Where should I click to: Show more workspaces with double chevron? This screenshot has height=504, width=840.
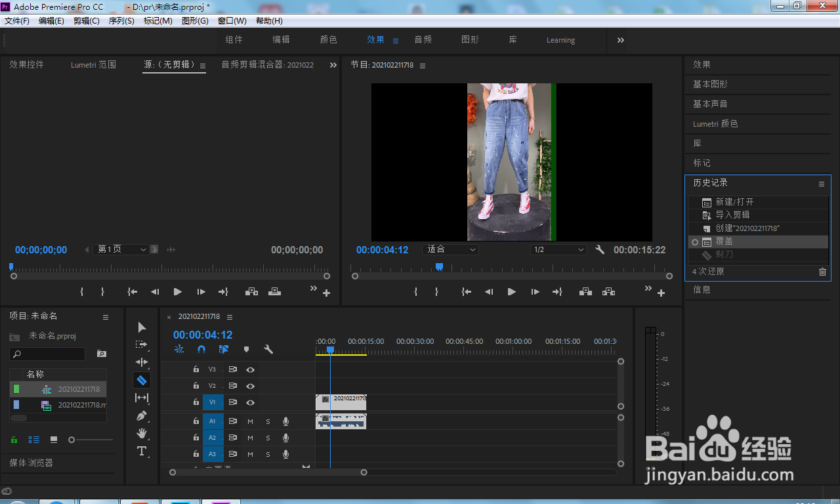tap(620, 40)
